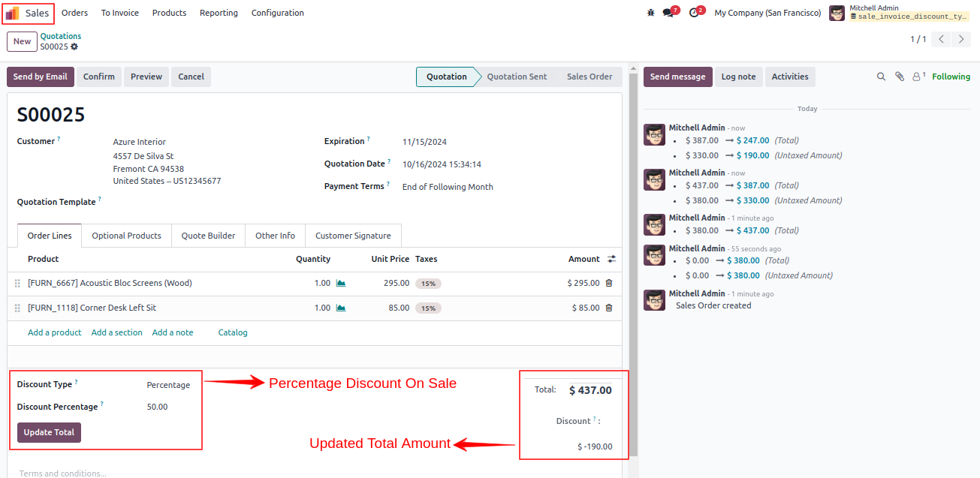
Task: Show help tooltip for Discount Percentage
Action: pyautogui.click(x=101, y=404)
